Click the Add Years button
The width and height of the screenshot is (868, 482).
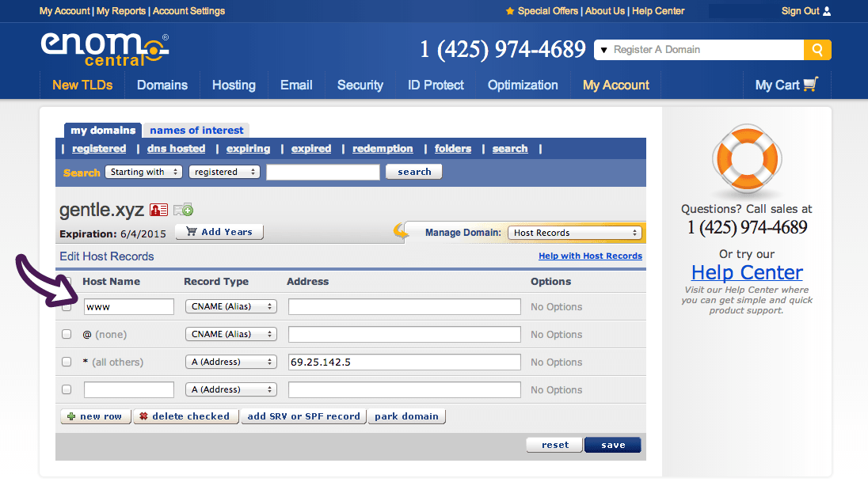(x=219, y=232)
